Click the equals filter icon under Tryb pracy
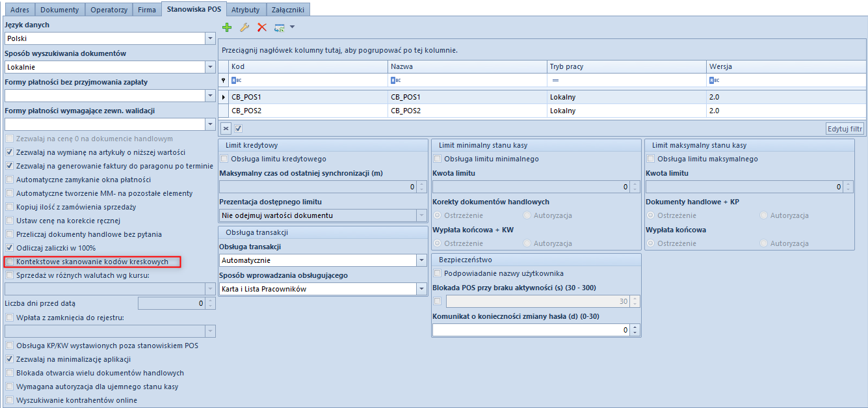 coord(556,81)
